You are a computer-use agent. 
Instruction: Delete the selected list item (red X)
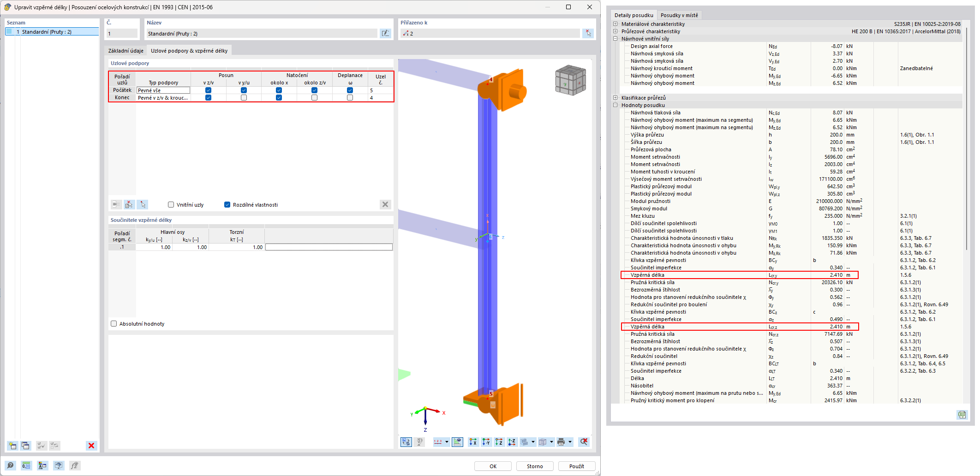point(91,446)
